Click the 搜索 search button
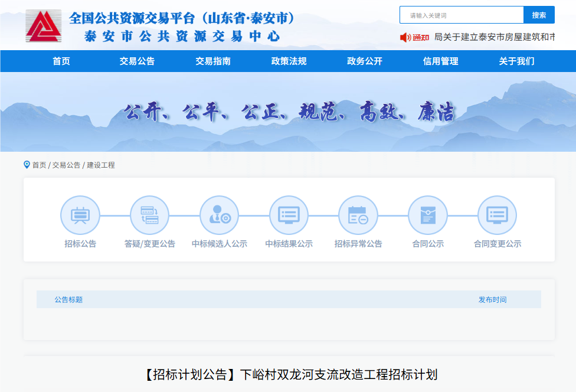The height and width of the screenshot is (392, 576). pos(539,15)
